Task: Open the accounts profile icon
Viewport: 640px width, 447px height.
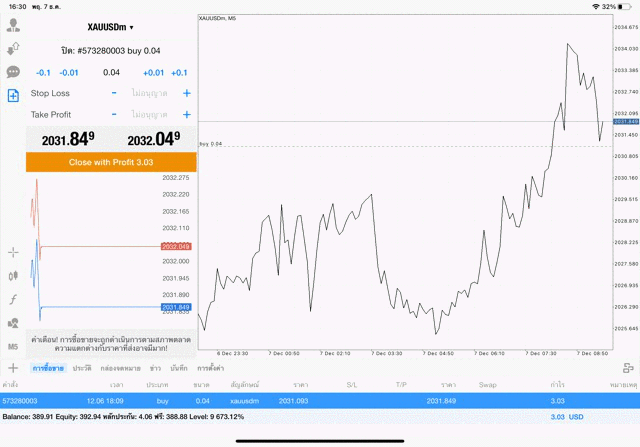Action: (14, 25)
